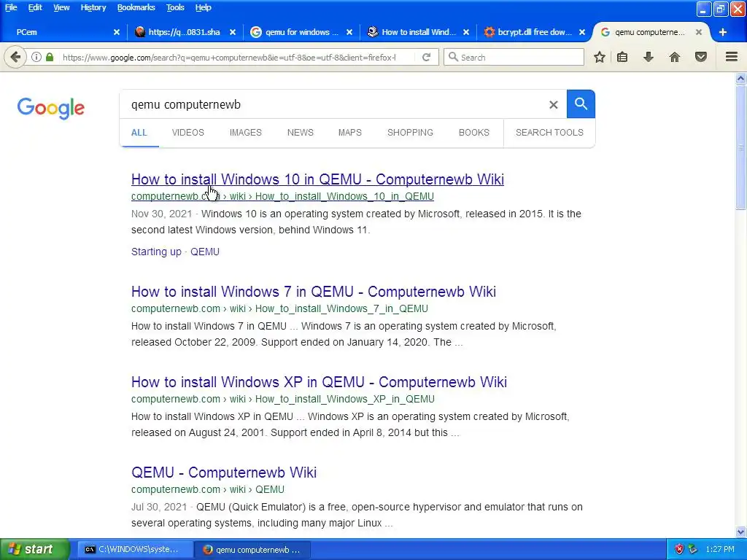Screen dimensions: 747x560
Task: Select the ALL results filter
Action: coord(139,133)
